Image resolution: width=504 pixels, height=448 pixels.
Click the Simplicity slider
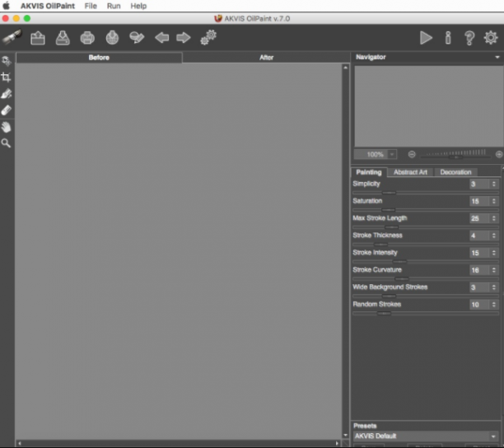(x=426, y=193)
